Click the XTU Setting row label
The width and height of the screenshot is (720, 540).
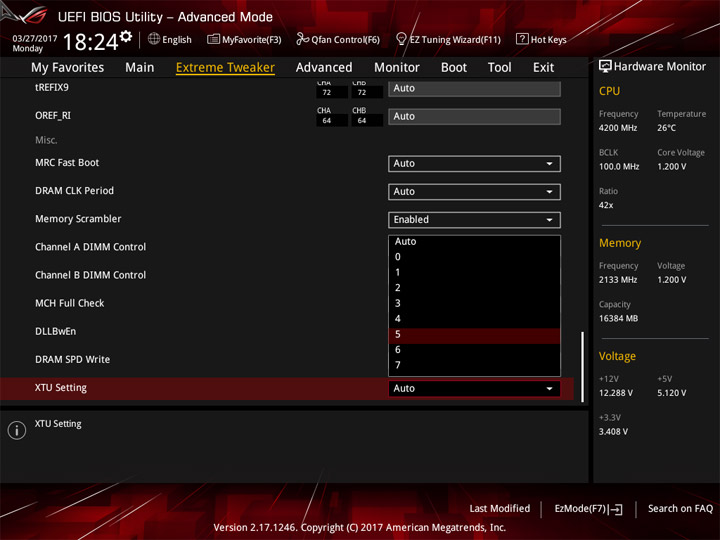(61, 388)
